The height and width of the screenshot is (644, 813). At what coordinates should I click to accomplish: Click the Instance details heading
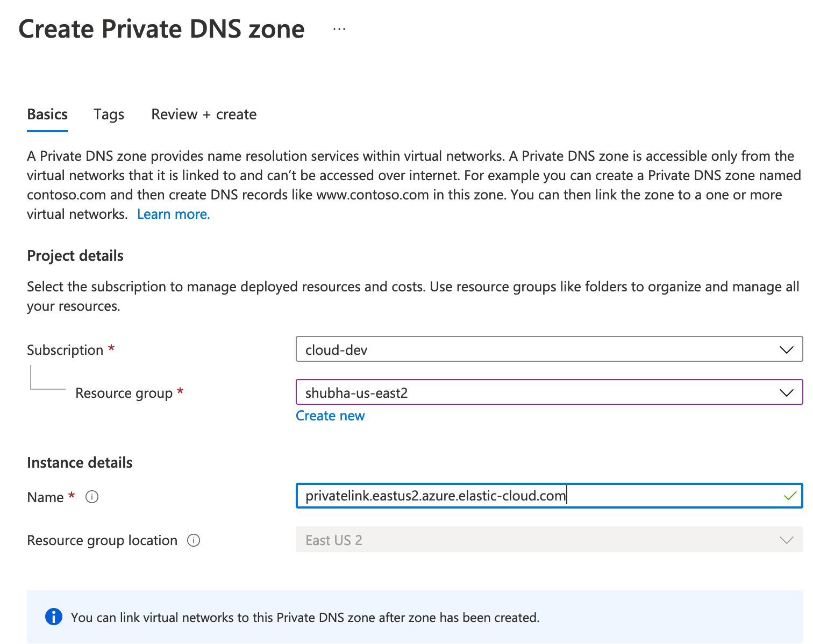pos(80,463)
